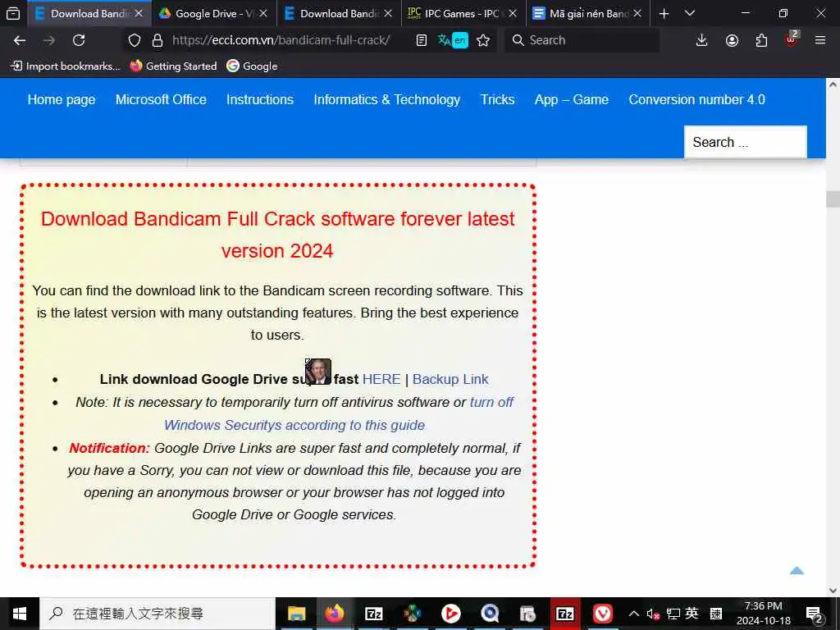840x630 pixels.
Task: Close the IPC Games tab
Action: pos(513,13)
